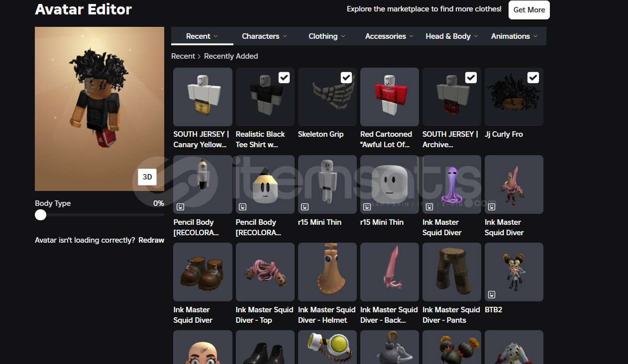Switch to the Recent tab
This screenshot has width=628, height=364.
click(x=202, y=36)
